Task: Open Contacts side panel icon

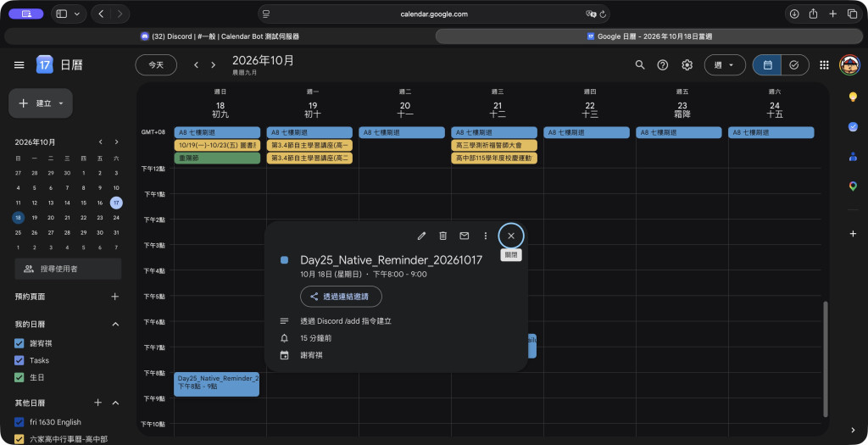Action: pos(853,157)
